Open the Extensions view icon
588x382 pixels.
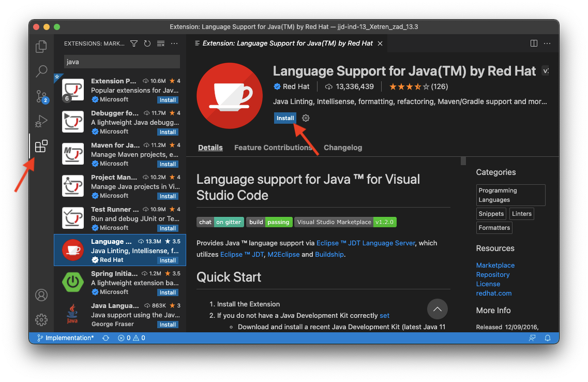click(x=41, y=146)
